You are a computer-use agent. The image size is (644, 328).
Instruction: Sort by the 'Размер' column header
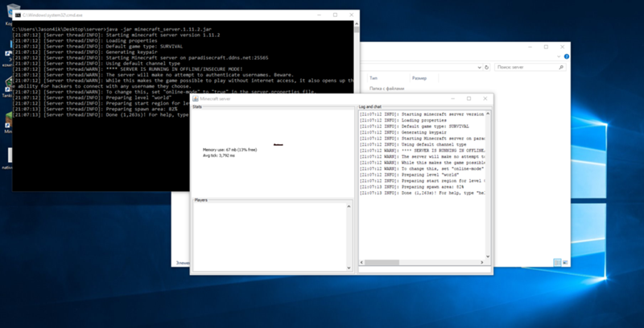(419, 78)
